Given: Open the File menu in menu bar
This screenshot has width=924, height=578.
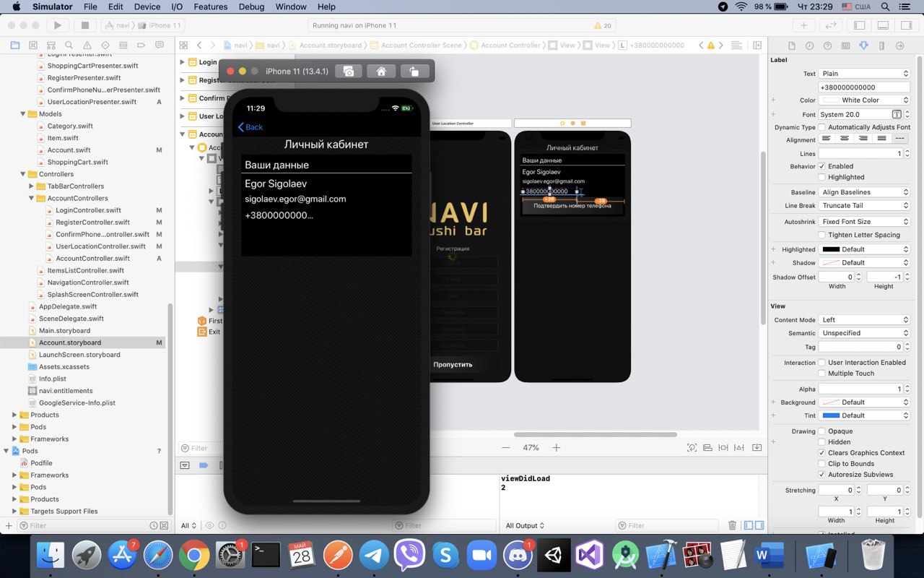Looking at the screenshot, I should (90, 7).
